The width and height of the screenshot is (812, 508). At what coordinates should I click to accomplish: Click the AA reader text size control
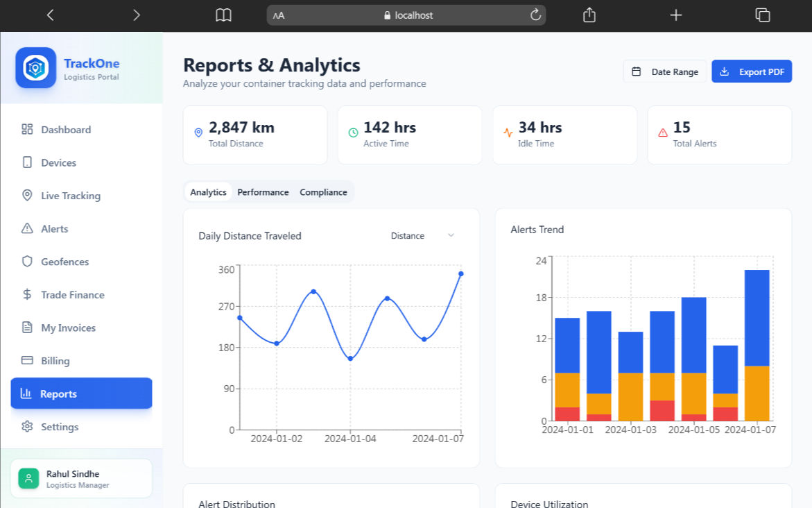tap(279, 15)
